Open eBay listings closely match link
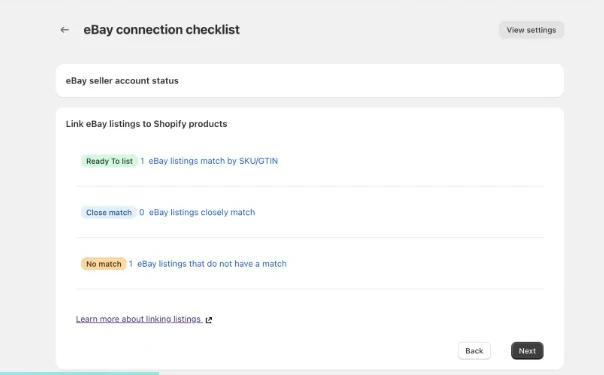 pos(202,213)
